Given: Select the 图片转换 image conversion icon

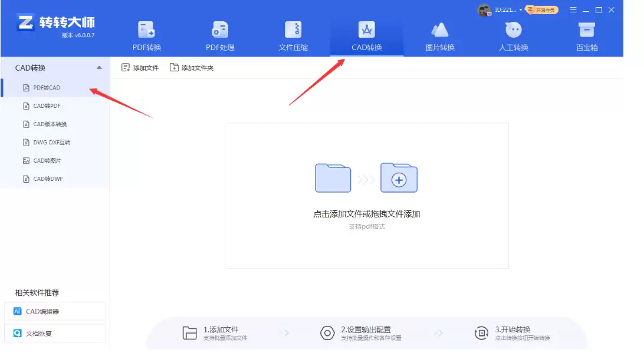Looking at the screenshot, I should point(440,29).
